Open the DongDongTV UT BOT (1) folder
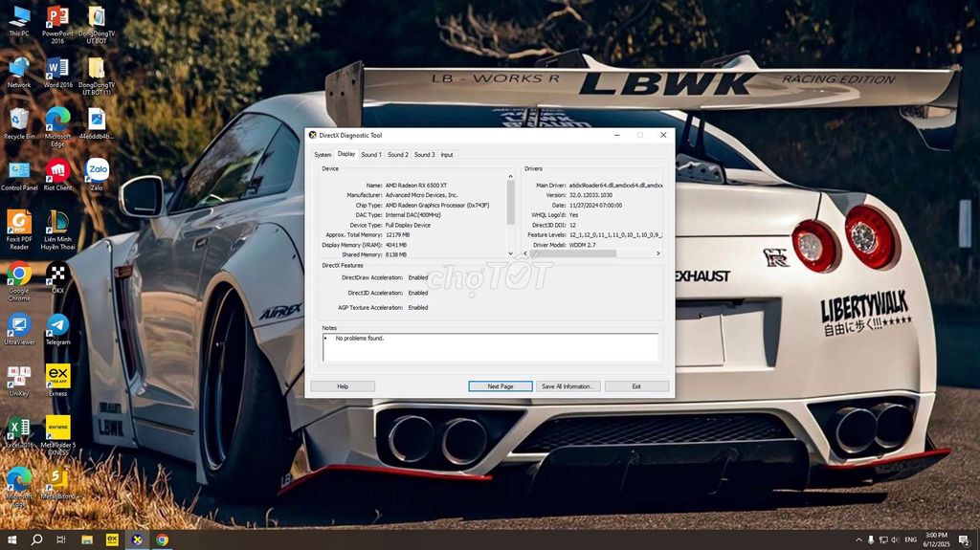 [x=97, y=76]
